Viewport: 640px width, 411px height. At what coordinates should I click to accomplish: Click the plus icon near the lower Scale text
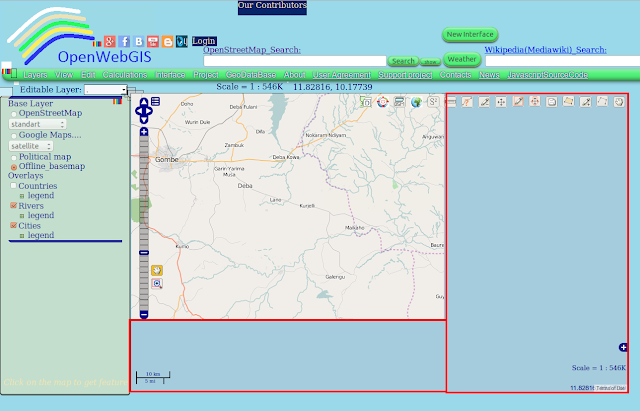[x=623, y=347]
